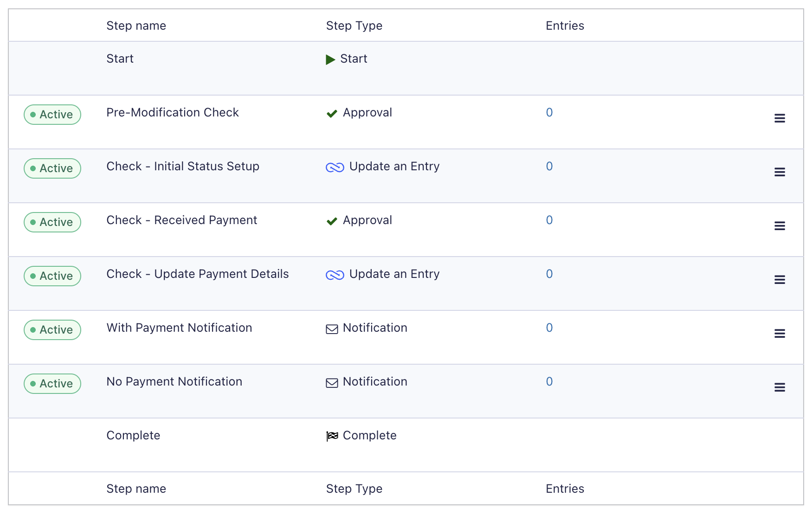
Task: Toggle Active status of Check - Received Payment
Action: click(52, 222)
